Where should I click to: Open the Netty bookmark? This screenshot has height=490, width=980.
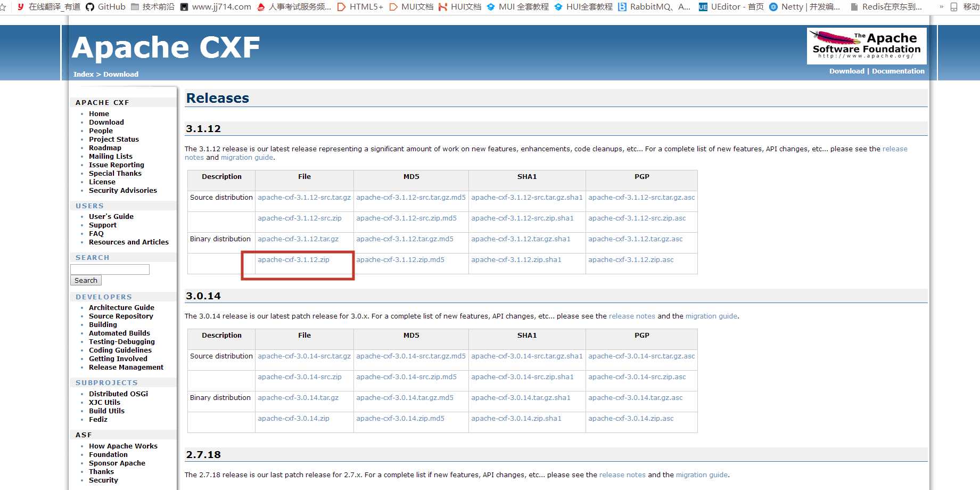tap(804, 7)
